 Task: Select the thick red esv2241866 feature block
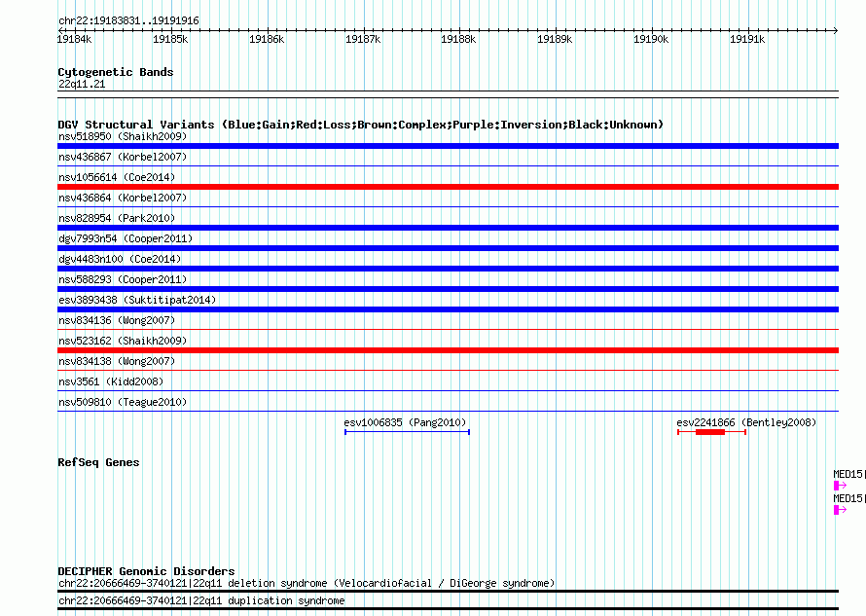(710, 432)
